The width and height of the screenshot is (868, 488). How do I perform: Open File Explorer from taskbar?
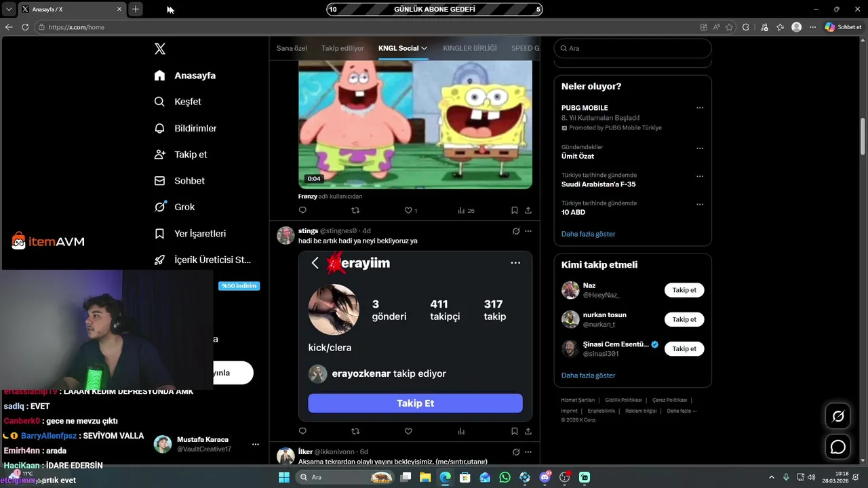pyautogui.click(x=425, y=477)
